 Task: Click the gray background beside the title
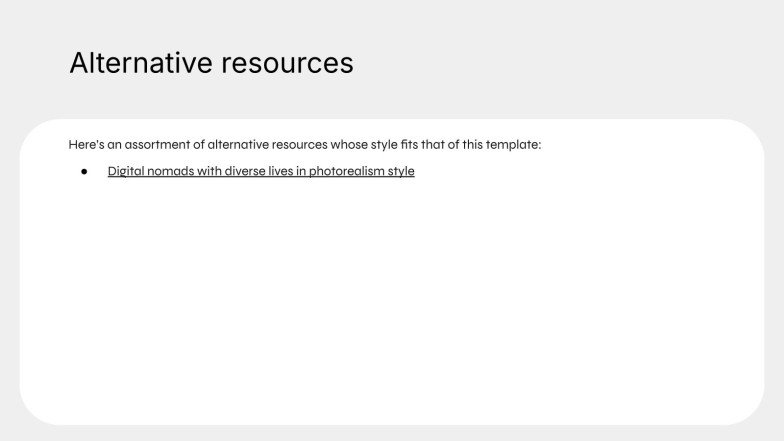[x=550, y=62]
